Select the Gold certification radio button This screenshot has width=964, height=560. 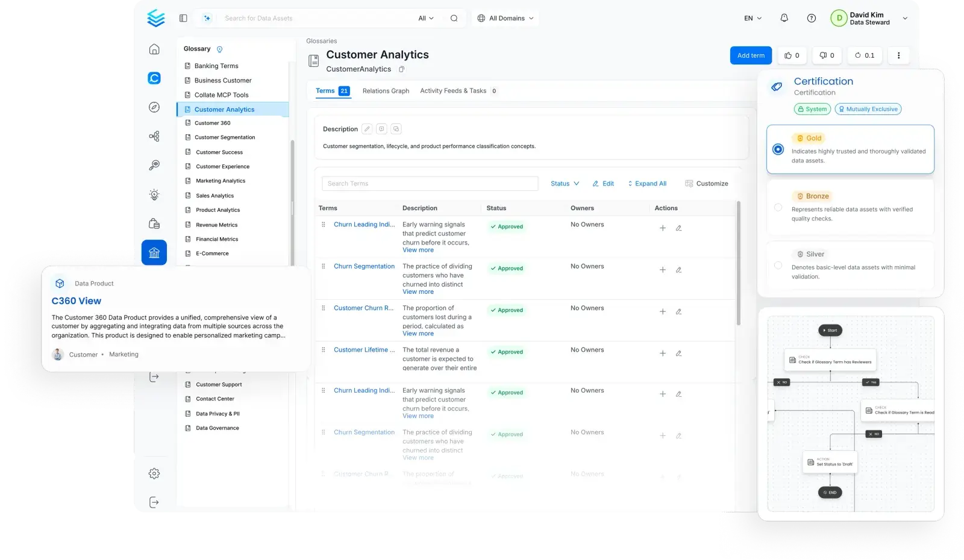778,149
